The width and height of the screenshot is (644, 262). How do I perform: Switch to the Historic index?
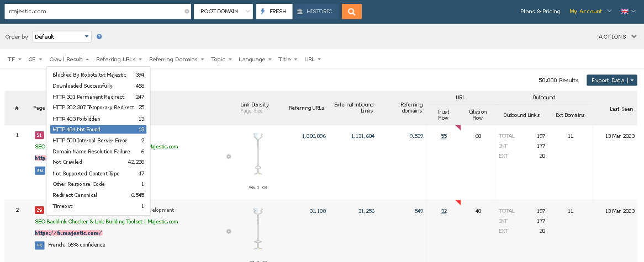tap(315, 11)
